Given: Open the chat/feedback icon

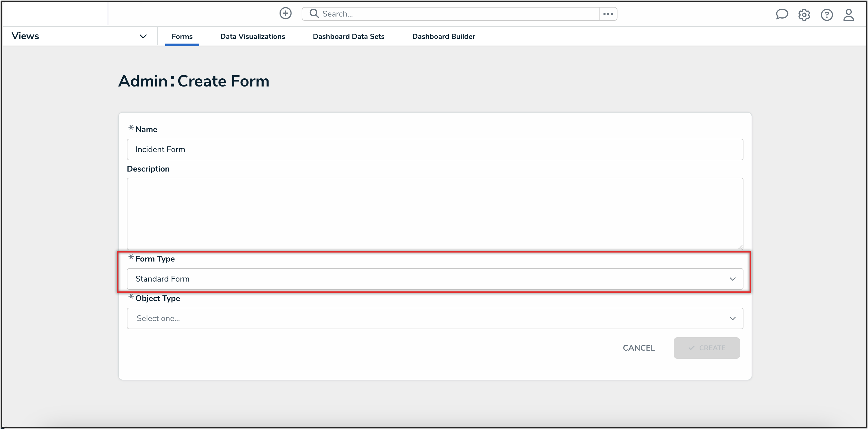Looking at the screenshot, I should [782, 15].
